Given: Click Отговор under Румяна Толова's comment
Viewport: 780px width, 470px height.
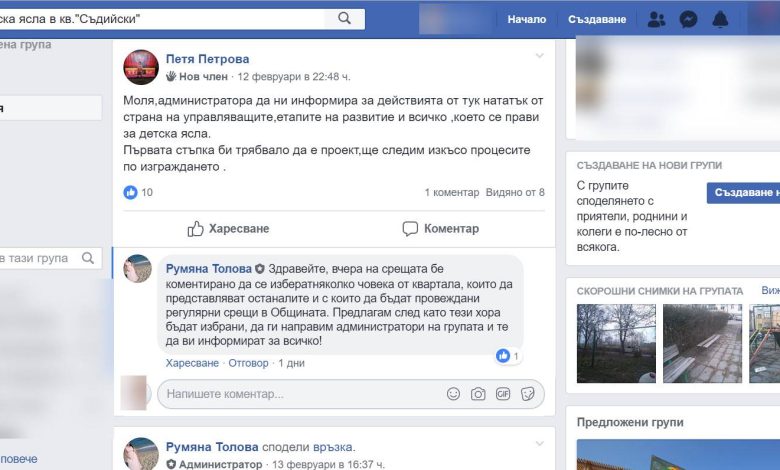Looking at the screenshot, I should 248,363.
